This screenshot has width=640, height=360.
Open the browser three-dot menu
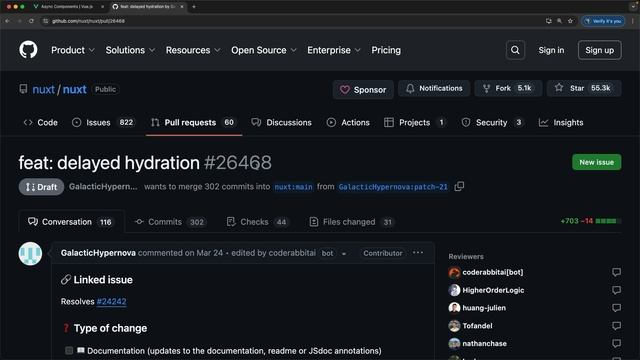tap(633, 21)
